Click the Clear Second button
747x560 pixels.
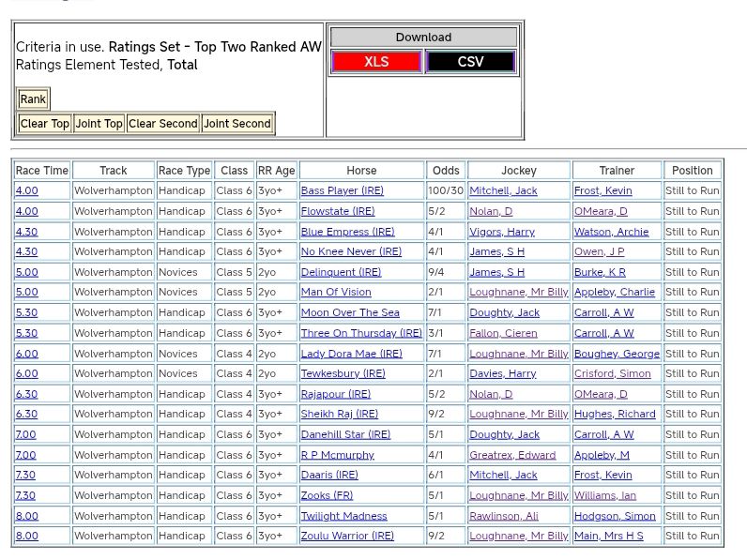point(163,124)
